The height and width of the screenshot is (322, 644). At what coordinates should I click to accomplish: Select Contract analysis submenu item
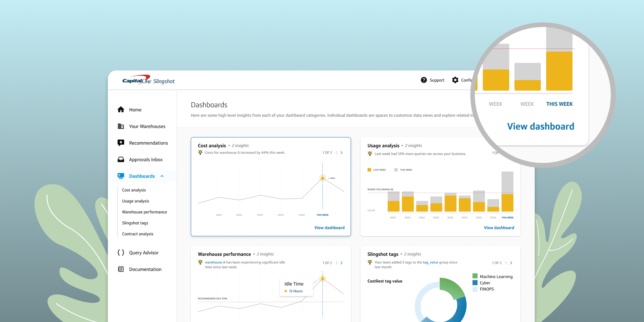[138, 234]
